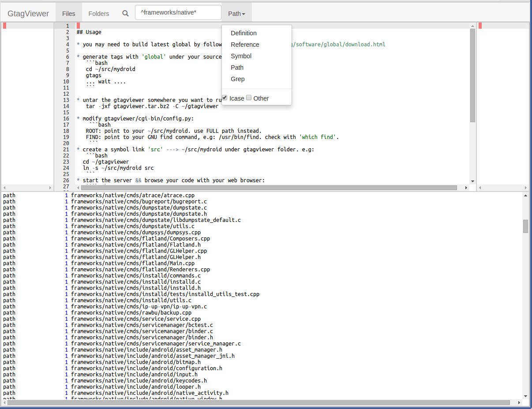
Task: Open include/android/bitmap.h result
Action: (136, 362)
